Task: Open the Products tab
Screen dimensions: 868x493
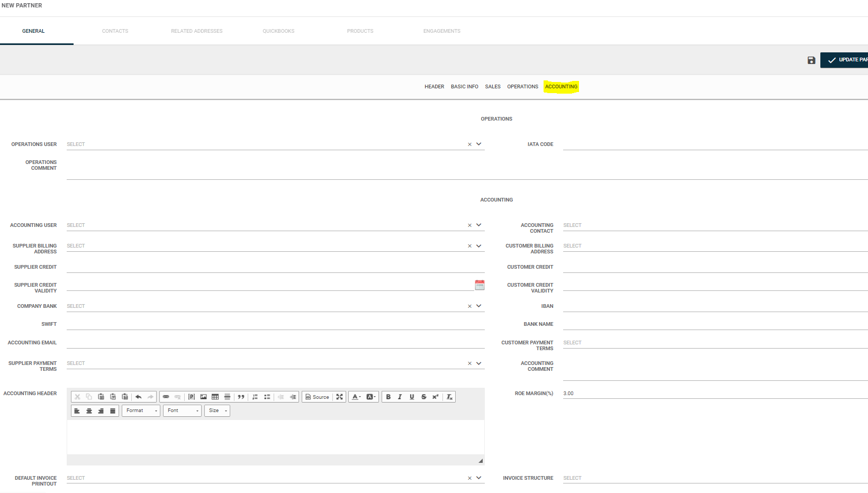Action: [x=360, y=31]
